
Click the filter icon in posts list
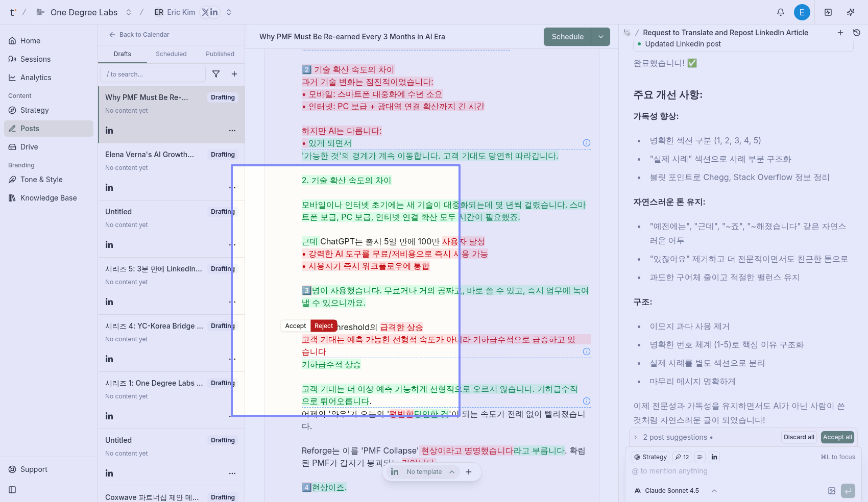point(216,74)
